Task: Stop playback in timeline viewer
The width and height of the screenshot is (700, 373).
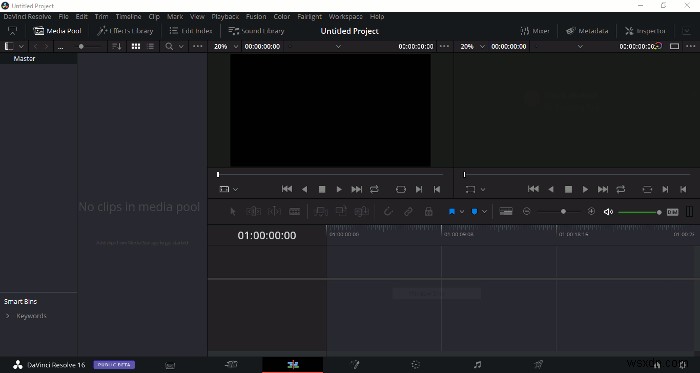Action: (568, 189)
